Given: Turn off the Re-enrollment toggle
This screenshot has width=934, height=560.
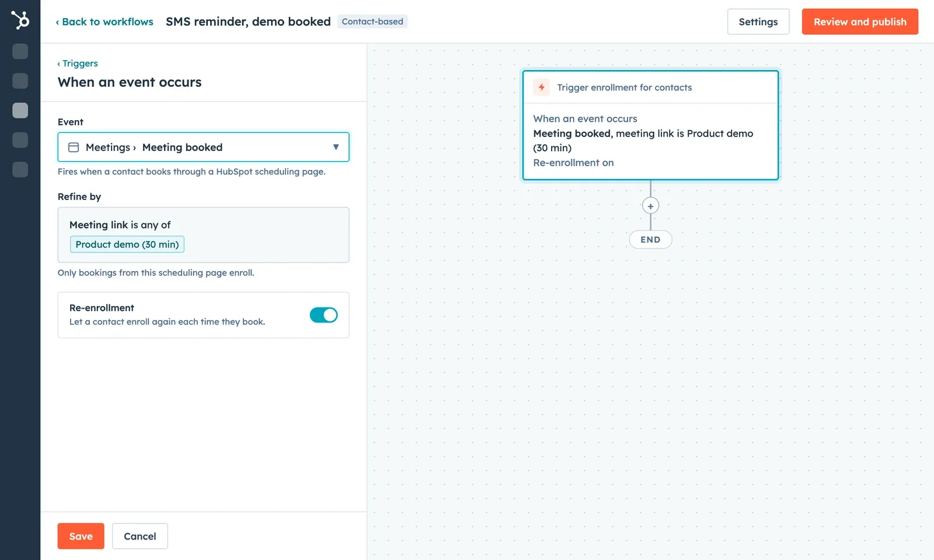Looking at the screenshot, I should pos(323,315).
